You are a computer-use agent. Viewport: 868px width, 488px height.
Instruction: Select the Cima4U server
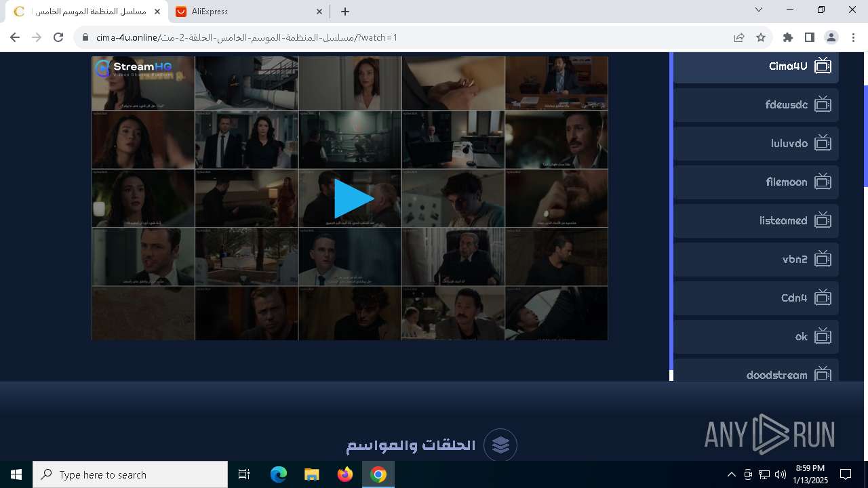tap(756, 66)
